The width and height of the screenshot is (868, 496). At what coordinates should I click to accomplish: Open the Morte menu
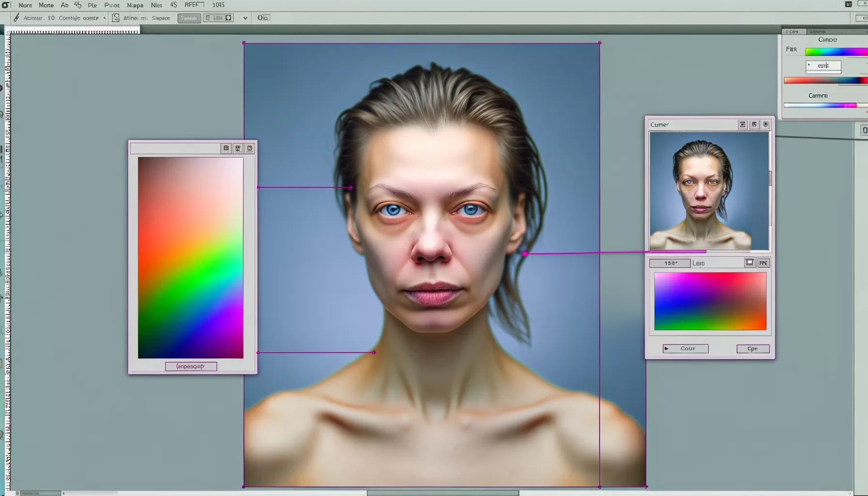pyautogui.click(x=46, y=5)
